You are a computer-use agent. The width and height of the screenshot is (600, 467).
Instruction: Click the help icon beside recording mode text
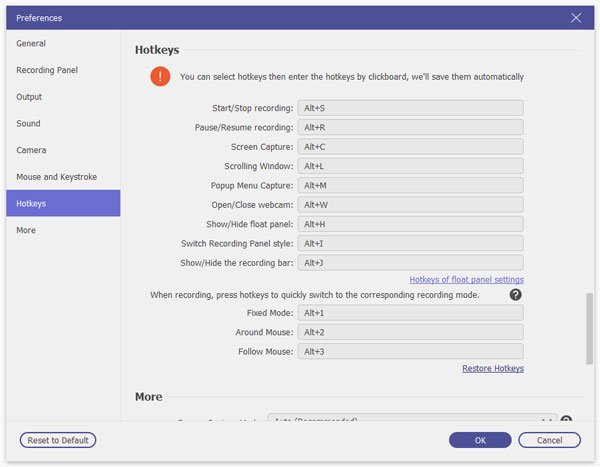pos(516,295)
